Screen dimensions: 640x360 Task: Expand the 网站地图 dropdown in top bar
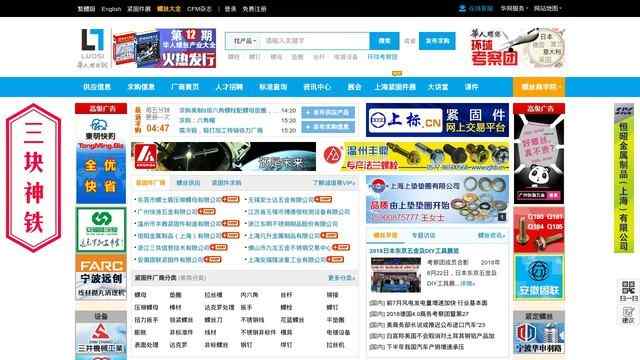pos(548,8)
